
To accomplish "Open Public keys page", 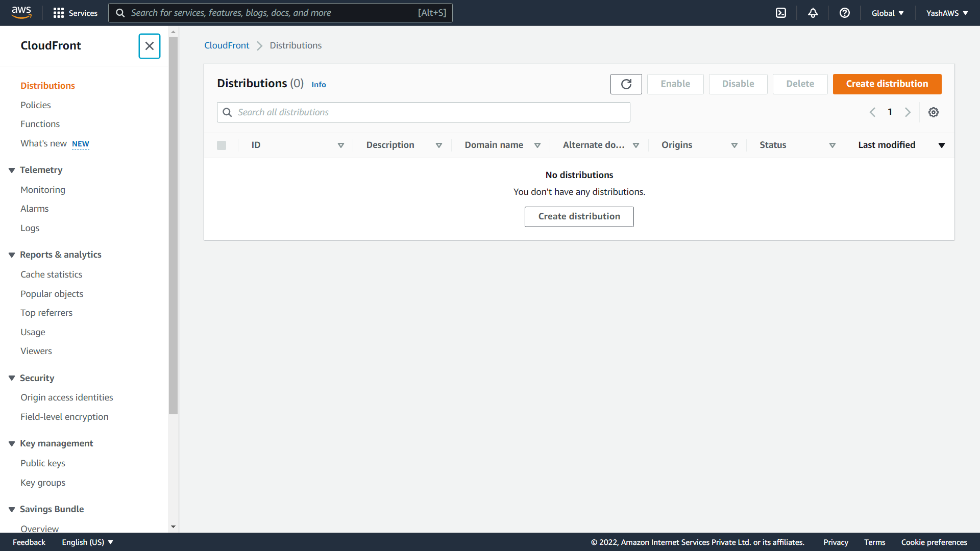I will pos(43,463).
